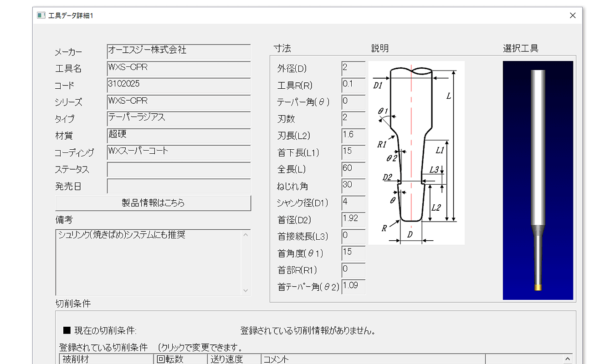The height and width of the screenshot is (364, 615).
Task: Click the 製品情報はこちら button
Action: click(x=153, y=203)
